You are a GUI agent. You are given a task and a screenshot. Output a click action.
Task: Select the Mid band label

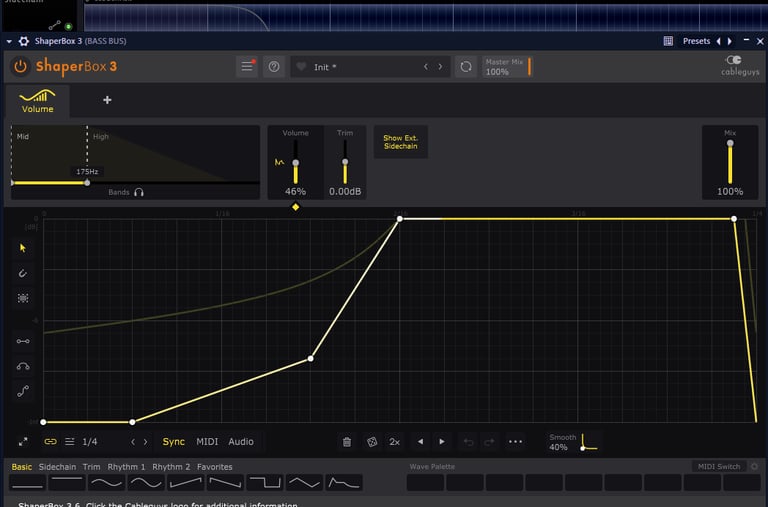[x=23, y=137]
